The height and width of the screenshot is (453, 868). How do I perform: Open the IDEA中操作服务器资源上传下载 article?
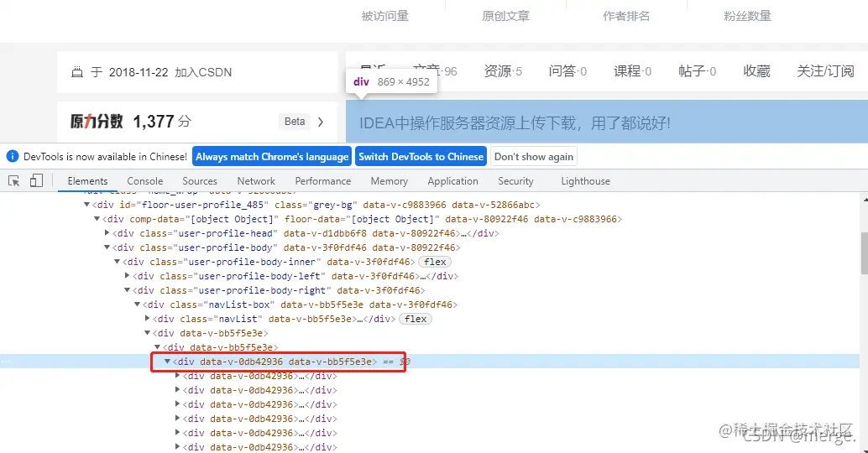(x=515, y=122)
